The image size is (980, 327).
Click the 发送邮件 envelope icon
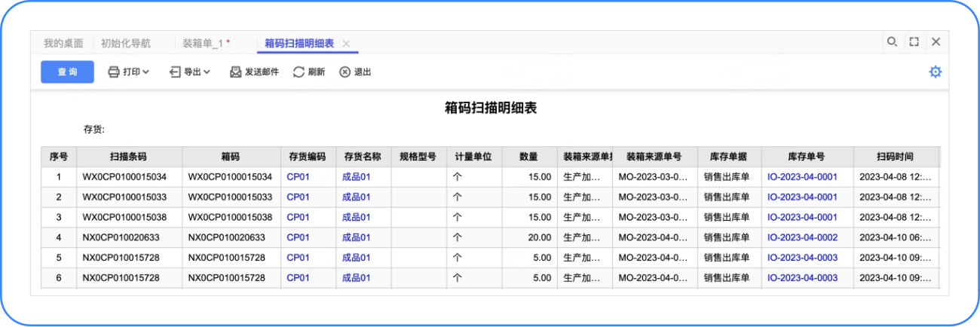[235, 72]
